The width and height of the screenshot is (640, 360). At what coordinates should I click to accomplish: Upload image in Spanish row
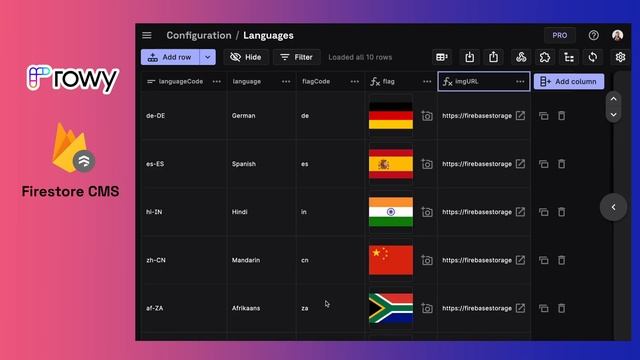point(427,164)
